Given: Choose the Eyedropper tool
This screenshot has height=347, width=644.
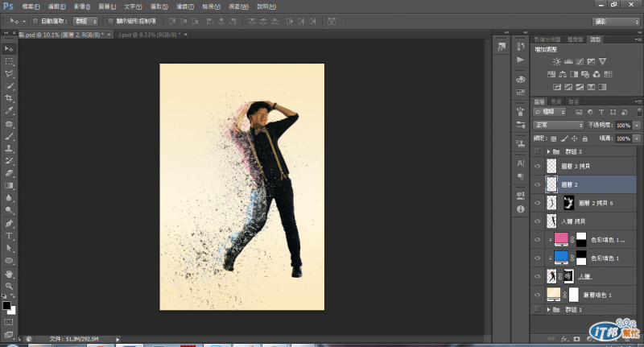Looking at the screenshot, I should coord(10,109).
